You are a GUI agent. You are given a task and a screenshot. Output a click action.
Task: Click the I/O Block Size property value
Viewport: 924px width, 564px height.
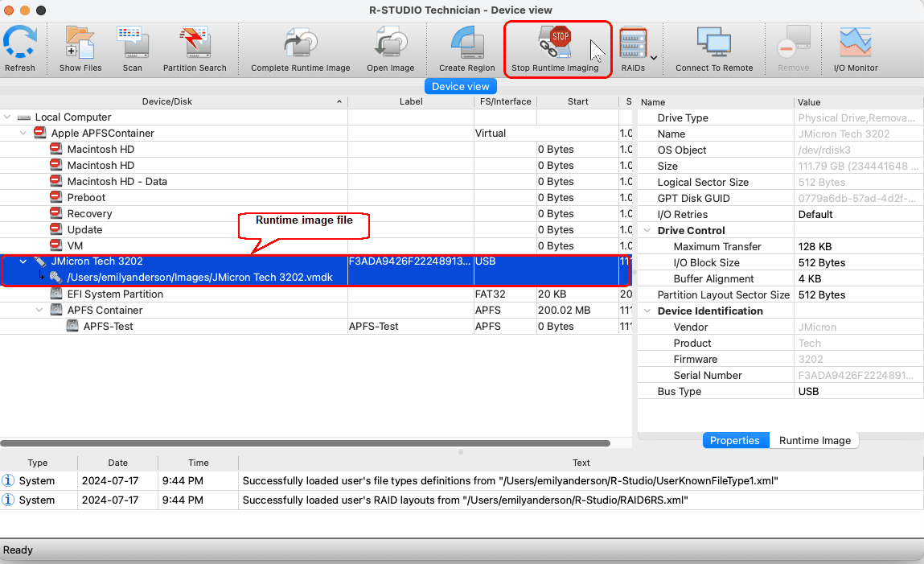(x=822, y=262)
